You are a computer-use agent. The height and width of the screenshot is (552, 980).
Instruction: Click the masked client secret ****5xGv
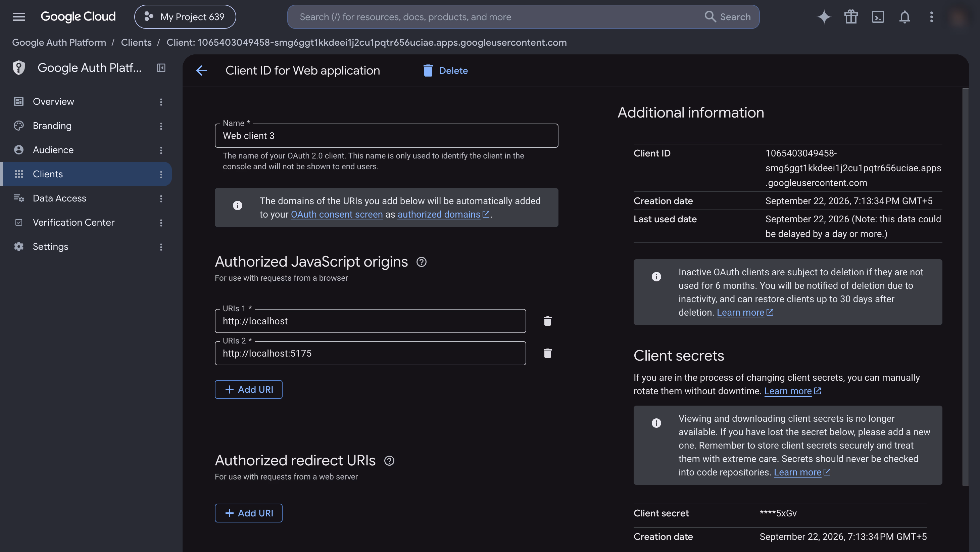click(x=778, y=513)
